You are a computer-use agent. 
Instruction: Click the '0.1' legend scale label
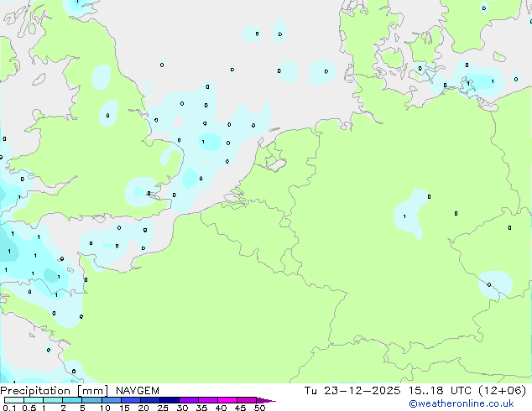9,408
